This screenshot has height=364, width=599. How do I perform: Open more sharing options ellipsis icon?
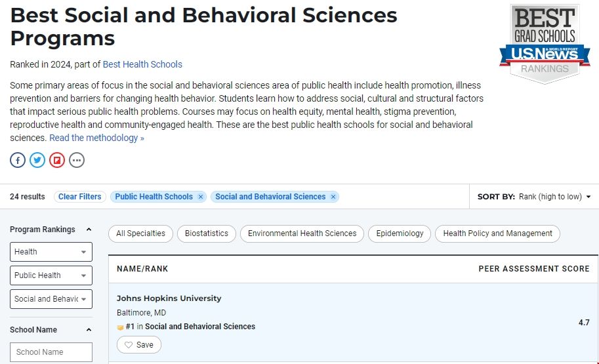77,160
